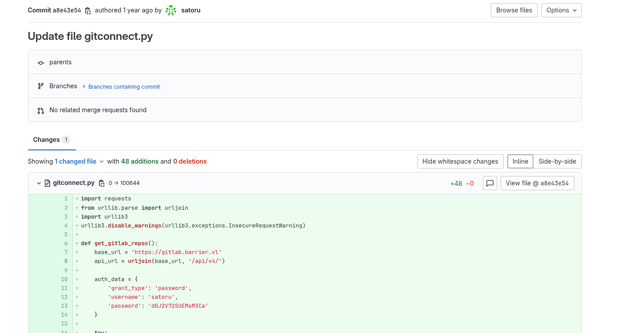Click the Branches fork icon
This screenshot has width=644, height=333.
tap(41, 86)
